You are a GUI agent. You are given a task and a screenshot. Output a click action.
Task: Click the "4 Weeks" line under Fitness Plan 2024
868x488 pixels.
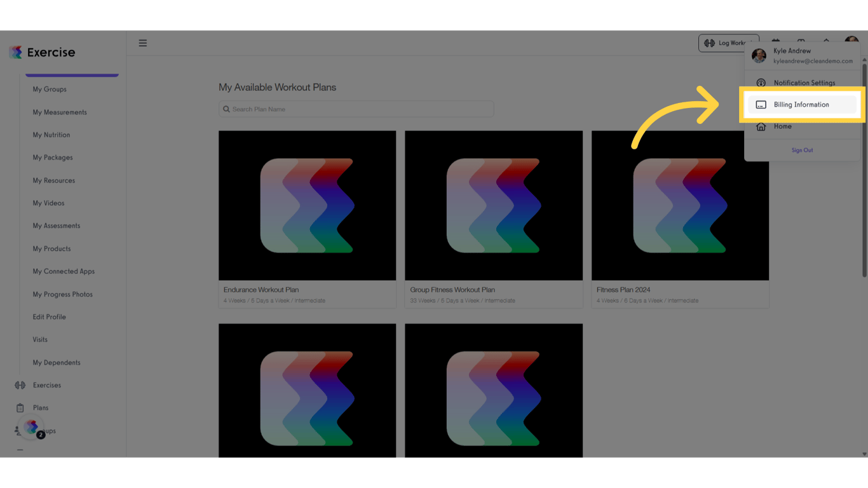(648, 301)
